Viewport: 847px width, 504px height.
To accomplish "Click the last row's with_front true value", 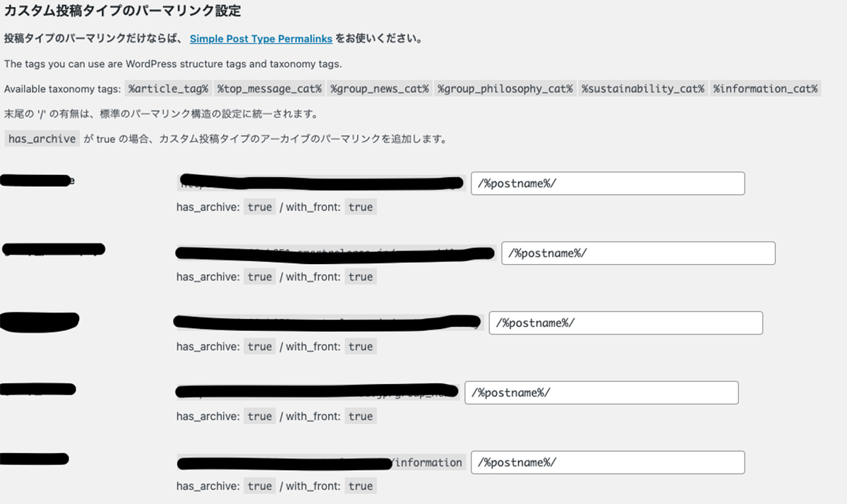I will click(x=360, y=486).
